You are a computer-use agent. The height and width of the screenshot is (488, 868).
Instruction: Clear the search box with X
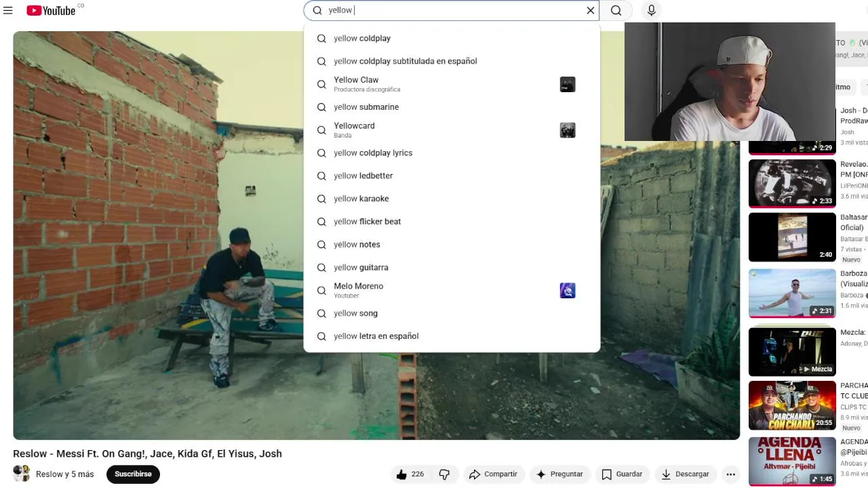pyautogui.click(x=591, y=10)
